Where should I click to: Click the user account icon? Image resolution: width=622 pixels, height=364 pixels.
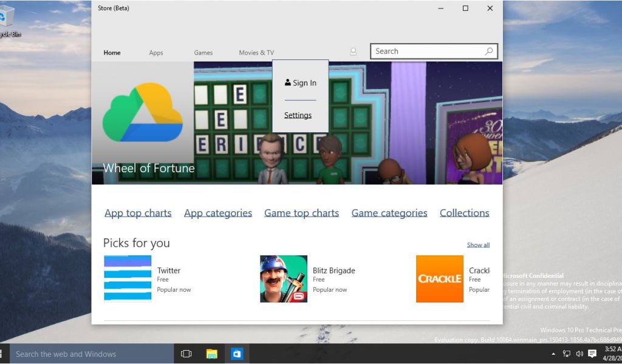click(x=353, y=52)
